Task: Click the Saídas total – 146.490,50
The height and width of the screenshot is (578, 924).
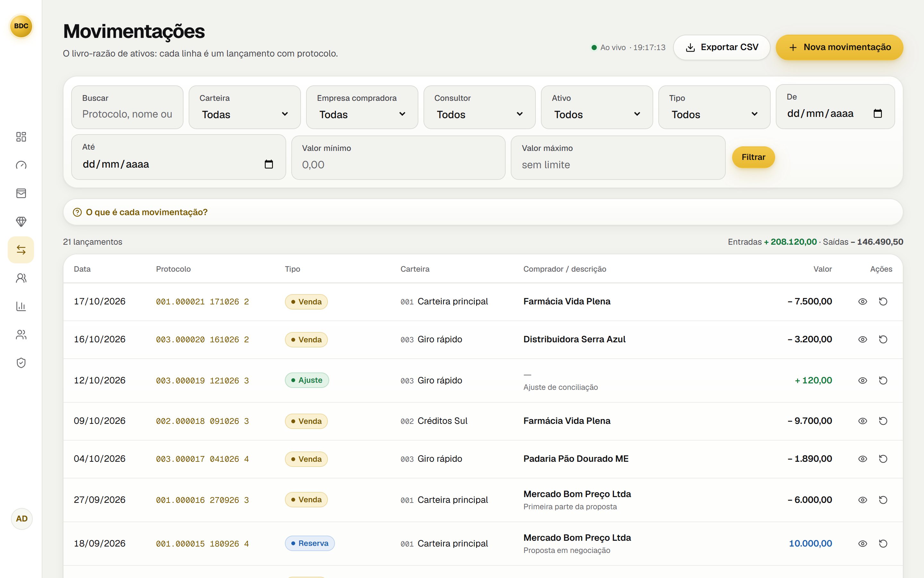Action: 877,242
